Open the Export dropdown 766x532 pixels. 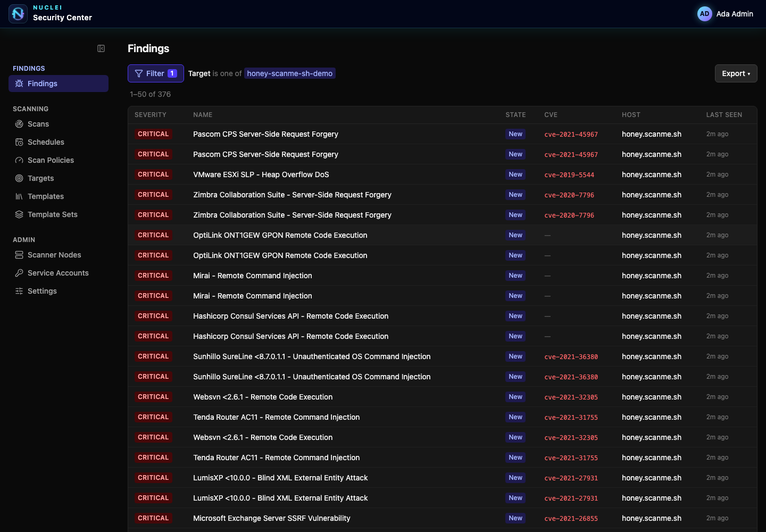pyautogui.click(x=736, y=73)
